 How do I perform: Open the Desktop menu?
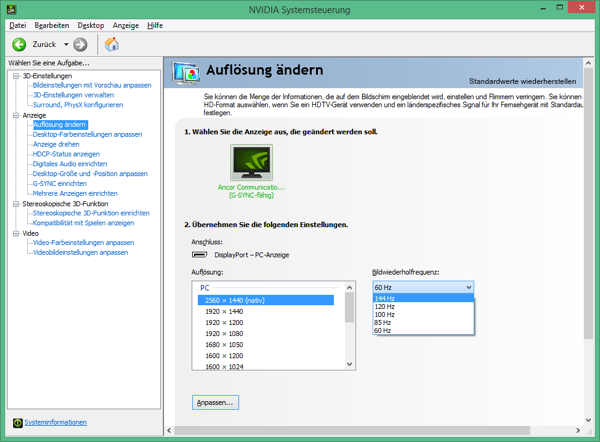pos(91,25)
